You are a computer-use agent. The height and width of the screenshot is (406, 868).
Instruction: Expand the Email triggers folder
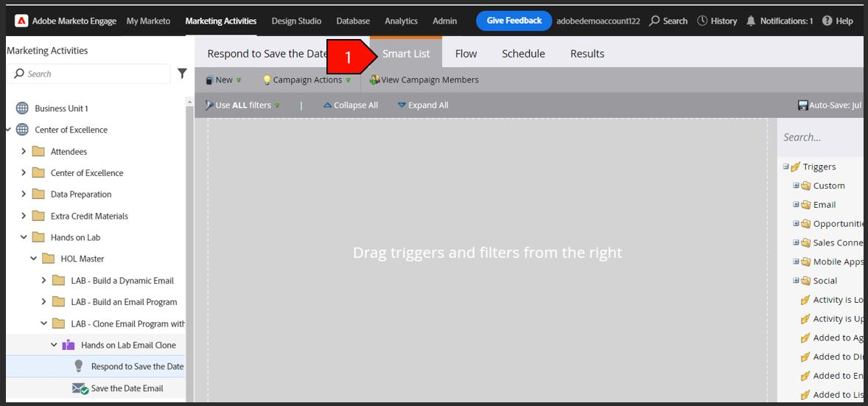click(796, 204)
